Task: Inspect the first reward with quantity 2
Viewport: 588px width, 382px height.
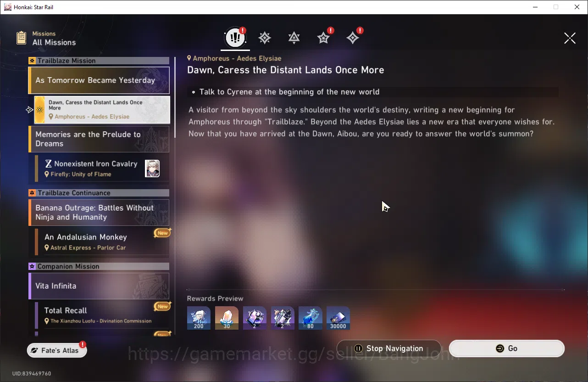Action: point(255,318)
